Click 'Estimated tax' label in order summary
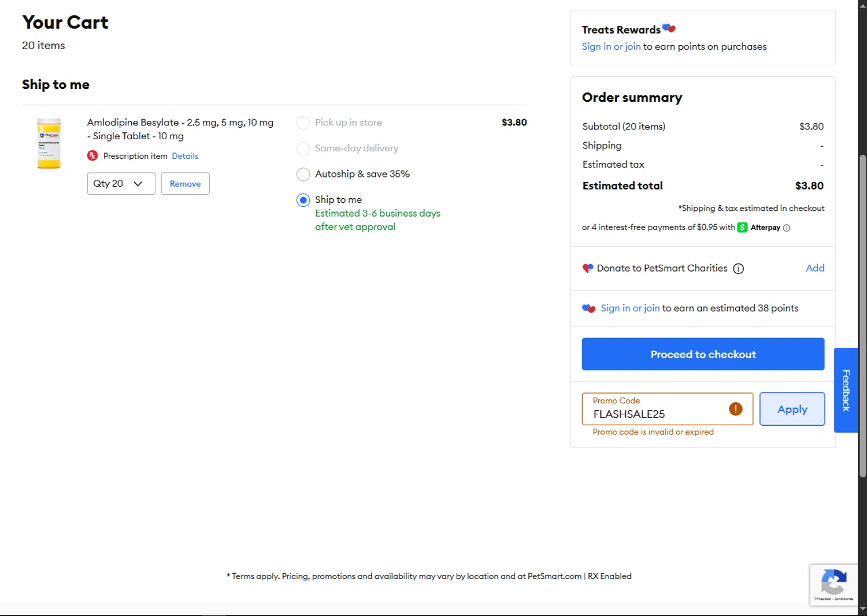Viewport: 867px width, 616px height. click(613, 165)
